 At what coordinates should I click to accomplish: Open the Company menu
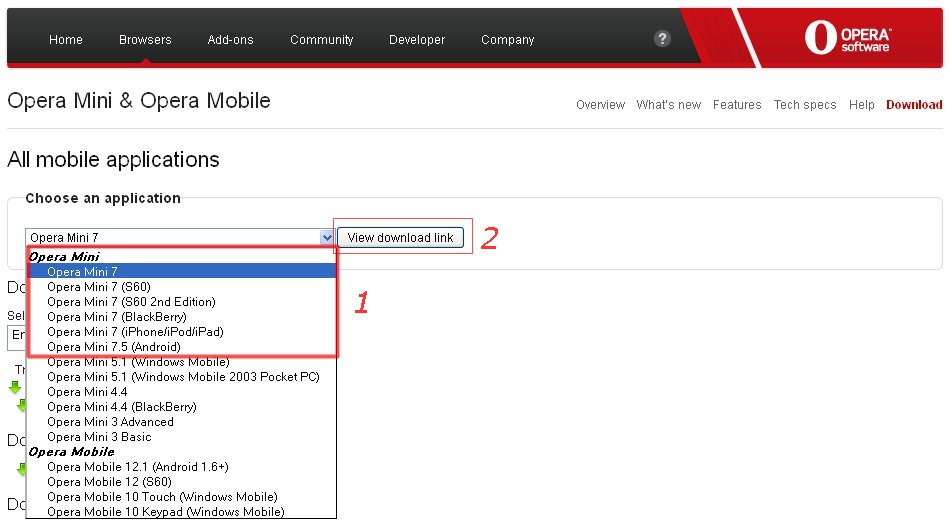[508, 39]
